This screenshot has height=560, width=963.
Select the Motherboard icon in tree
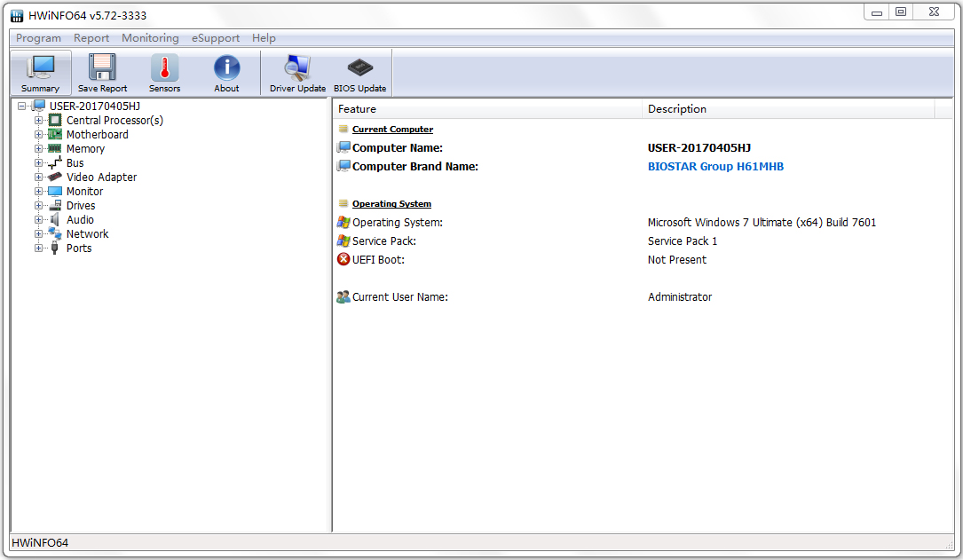[x=55, y=135]
